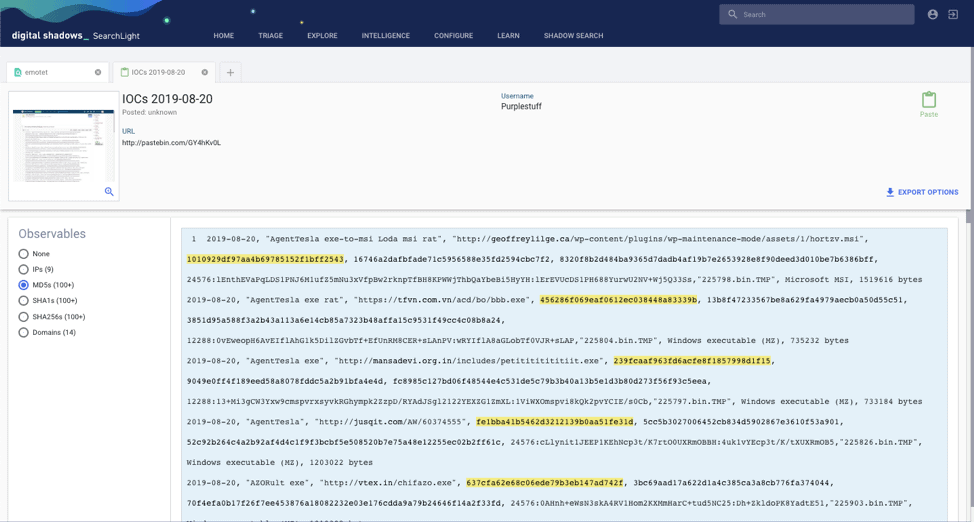The width and height of the screenshot is (974, 522).
Task: Click highlighted MD5 456286f069eaf0612...
Action: point(618,300)
